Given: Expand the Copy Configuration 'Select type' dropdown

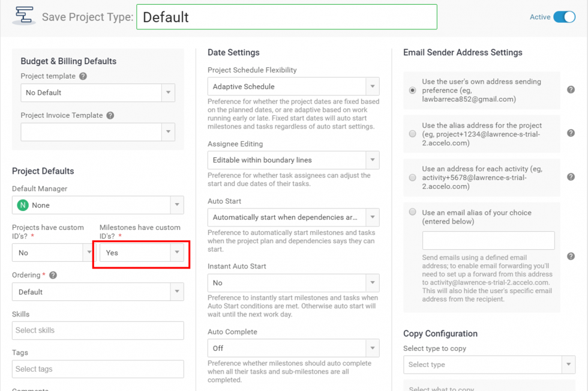Looking at the screenshot, I should (489, 365).
